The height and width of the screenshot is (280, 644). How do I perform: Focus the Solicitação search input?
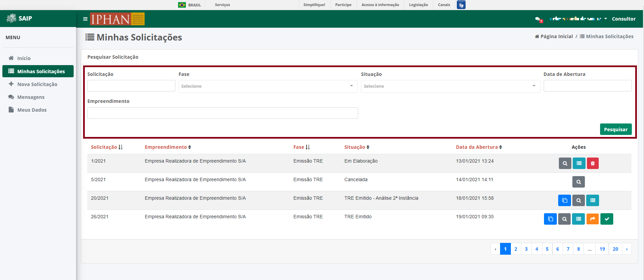click(x=131, y=86)
